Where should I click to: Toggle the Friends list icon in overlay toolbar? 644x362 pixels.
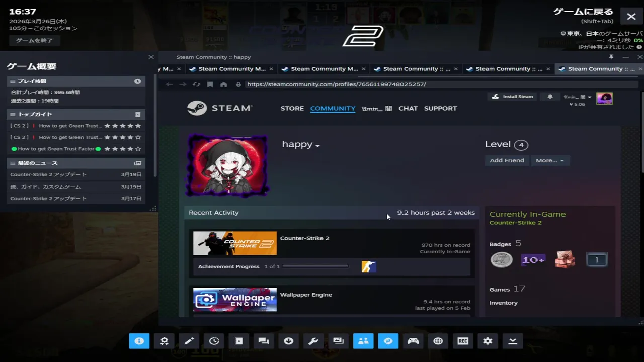pyautogui.click(x=363, y=341)
